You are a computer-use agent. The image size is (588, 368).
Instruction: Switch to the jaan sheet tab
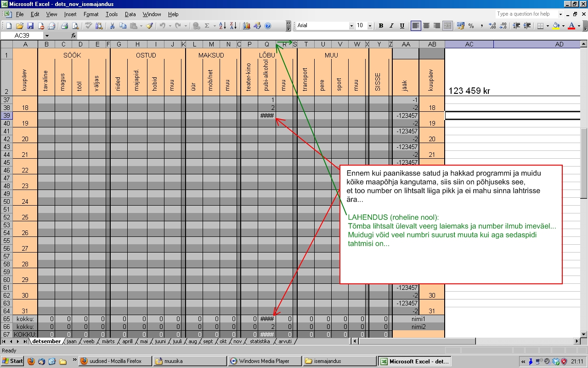pos(71,341)
